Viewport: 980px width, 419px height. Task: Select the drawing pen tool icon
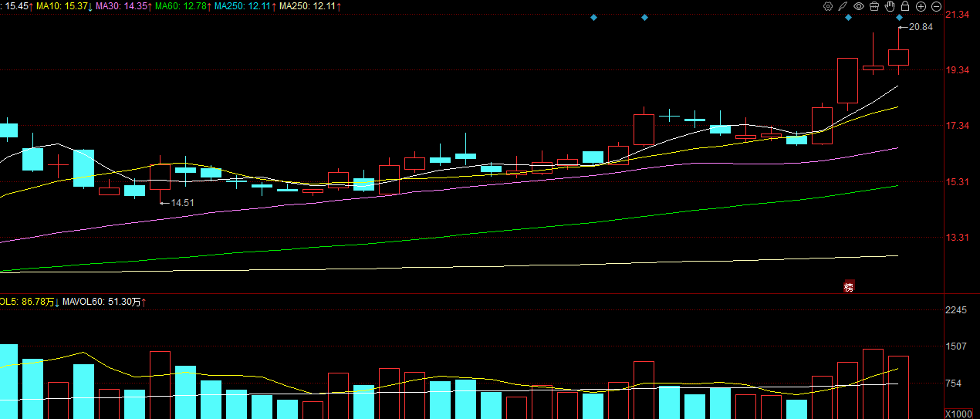tap(843, 6)
